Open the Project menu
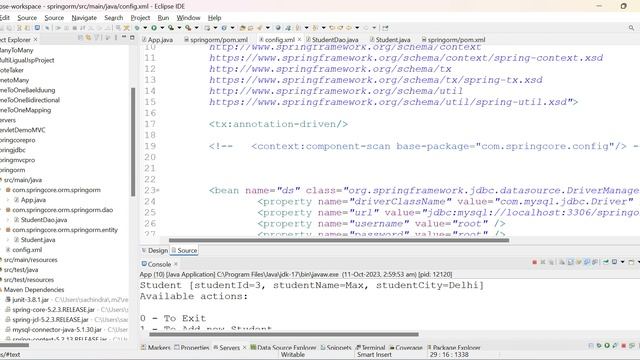This screenshot has width=640, height=360. tap(140, 18)
